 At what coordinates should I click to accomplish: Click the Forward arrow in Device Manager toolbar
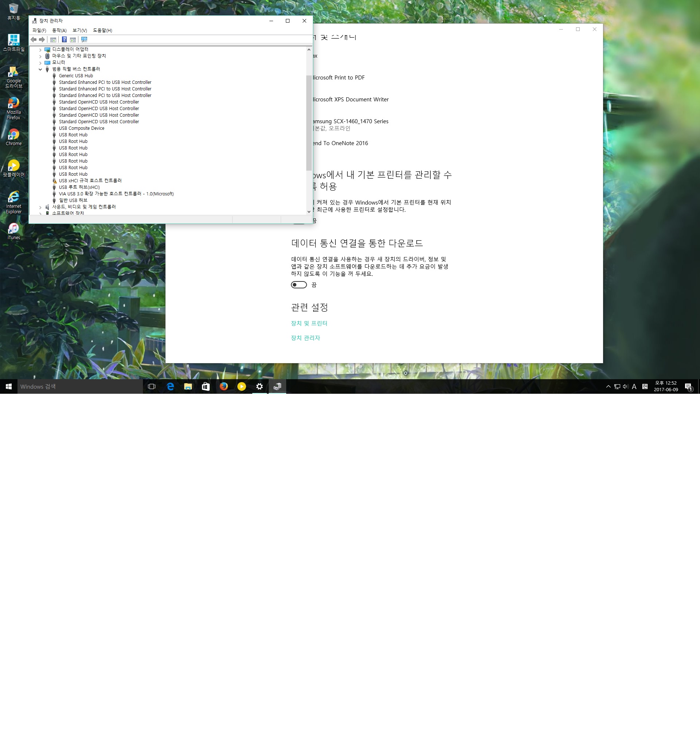(x=42, y=39)
